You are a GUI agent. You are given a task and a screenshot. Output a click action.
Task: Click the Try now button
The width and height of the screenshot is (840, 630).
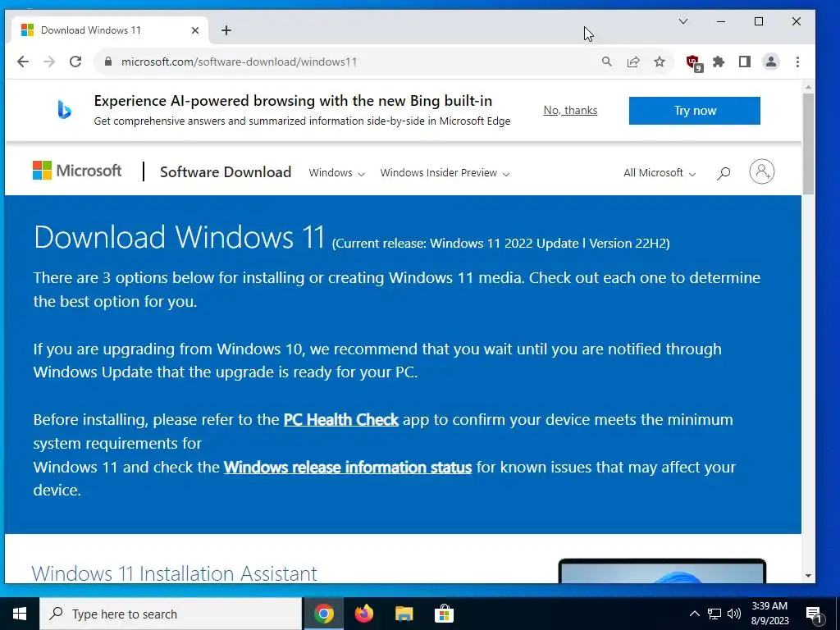(694, 111)
